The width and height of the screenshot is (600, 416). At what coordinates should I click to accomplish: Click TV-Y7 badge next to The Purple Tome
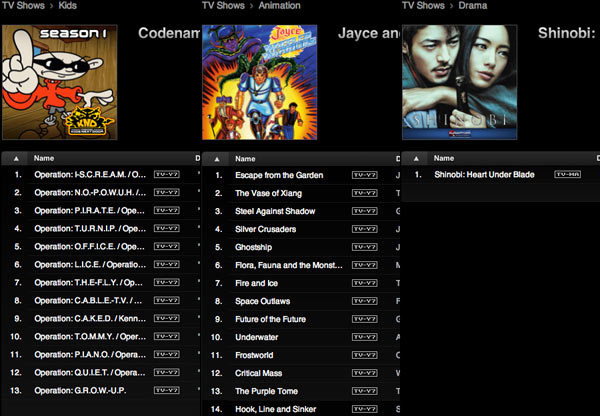click(365, 391)
